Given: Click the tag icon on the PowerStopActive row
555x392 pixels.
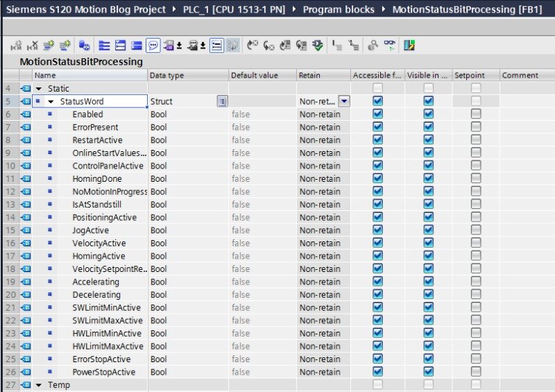Looking at the screenshot, I should [x=26, y=373].
